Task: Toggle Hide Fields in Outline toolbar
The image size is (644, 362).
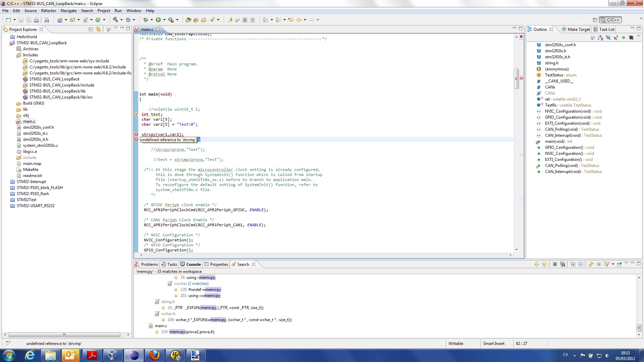Action: coord(608,38)
